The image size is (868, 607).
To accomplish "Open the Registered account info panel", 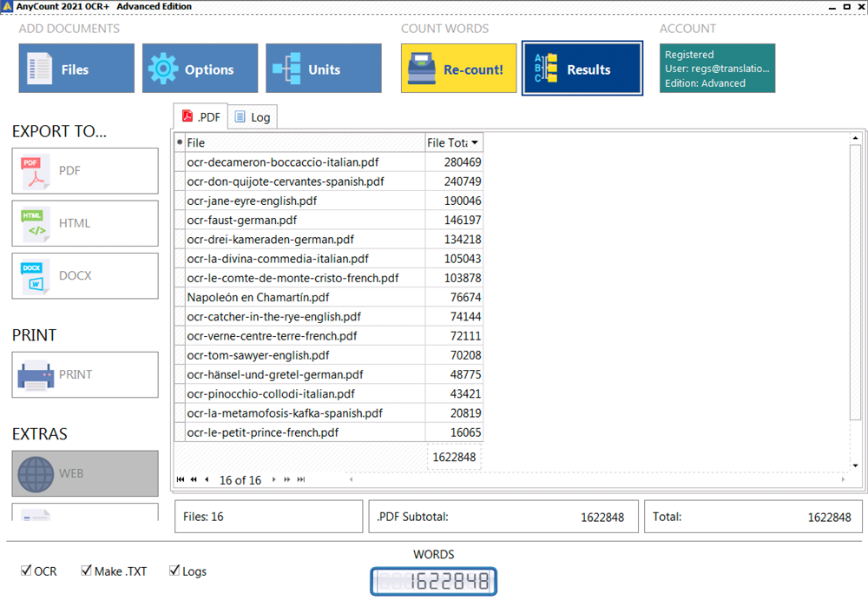I will click(717, 68).
